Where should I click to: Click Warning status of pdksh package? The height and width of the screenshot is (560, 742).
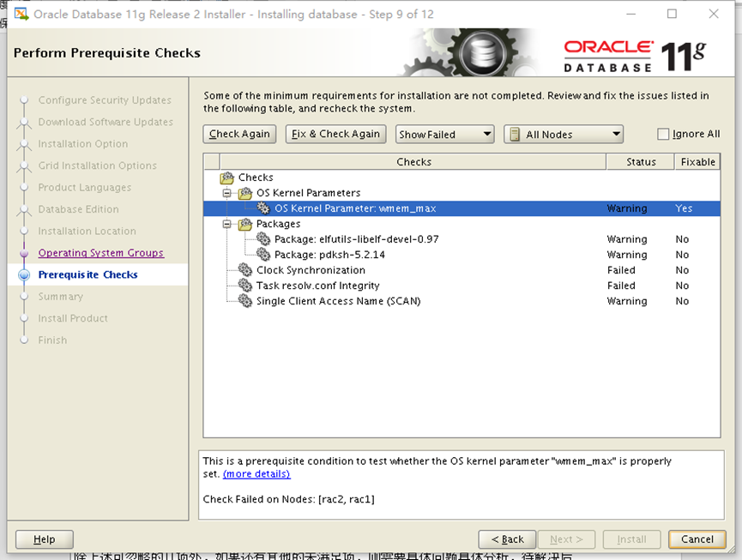[x=626, y=255]
